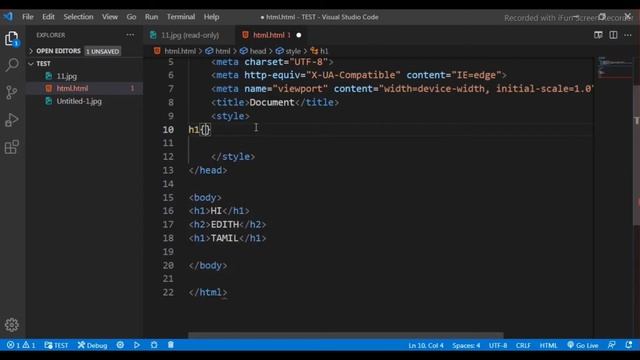This screenshot has height=360, width=640.
Task: Place cursor on <h2>EDITH</h2> line
Action: click(227, 224)
